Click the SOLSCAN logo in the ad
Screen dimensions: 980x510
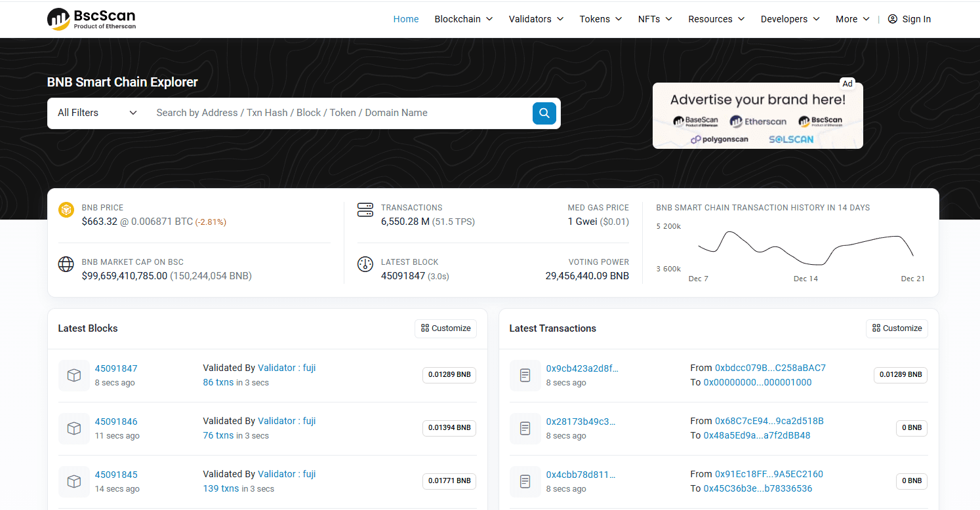pos(791,140)
